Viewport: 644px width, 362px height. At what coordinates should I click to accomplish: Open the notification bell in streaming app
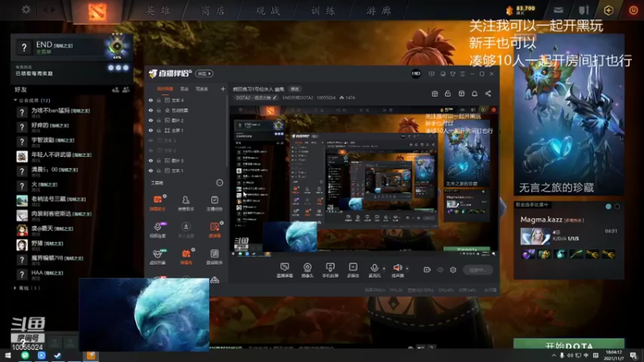(474, 93)
